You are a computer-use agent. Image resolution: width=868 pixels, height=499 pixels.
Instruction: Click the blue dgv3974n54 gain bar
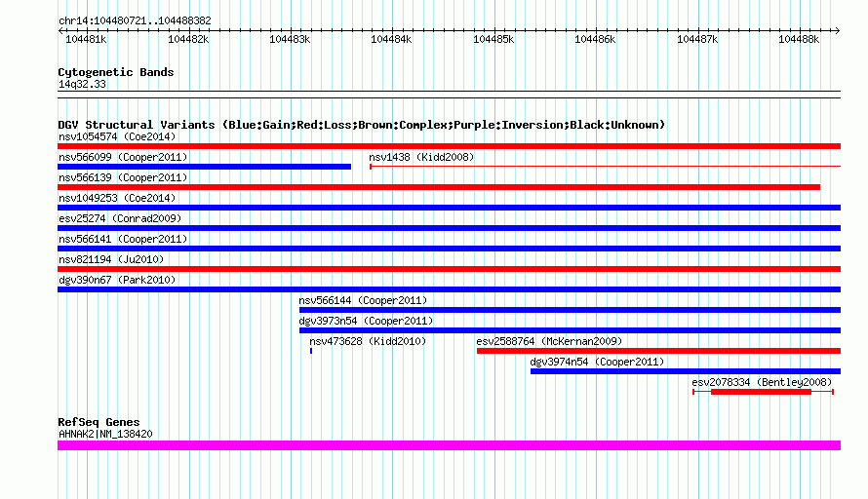tap(686, 371)
